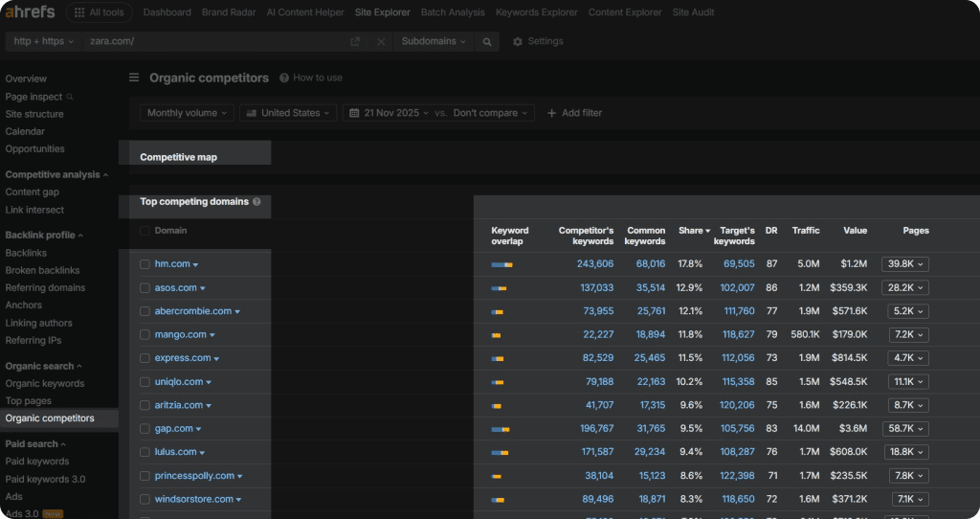Open Referring domains sidebar link
The width and height of the screenshot is (980, 519).
point(45,287)
